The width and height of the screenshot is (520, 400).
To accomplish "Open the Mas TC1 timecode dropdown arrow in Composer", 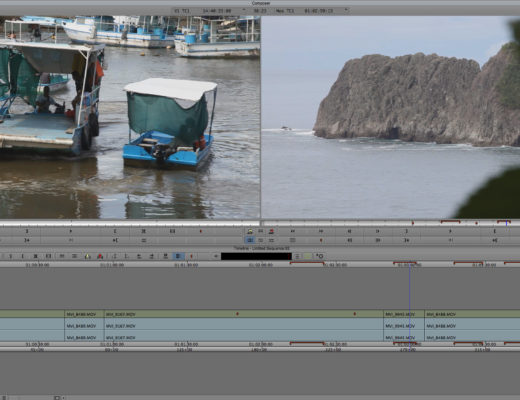I will (x=347, y=10).
